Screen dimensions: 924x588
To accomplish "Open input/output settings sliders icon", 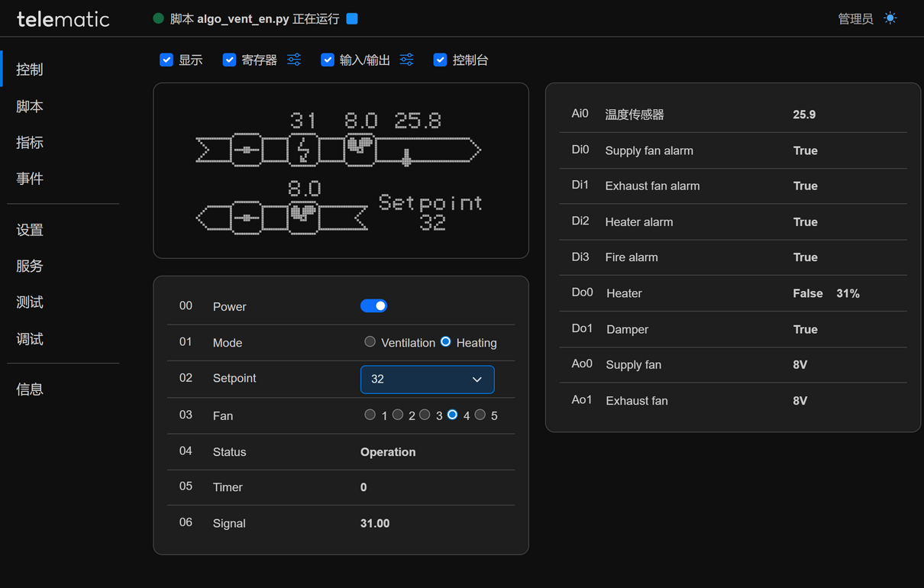I will click(407, 60).
